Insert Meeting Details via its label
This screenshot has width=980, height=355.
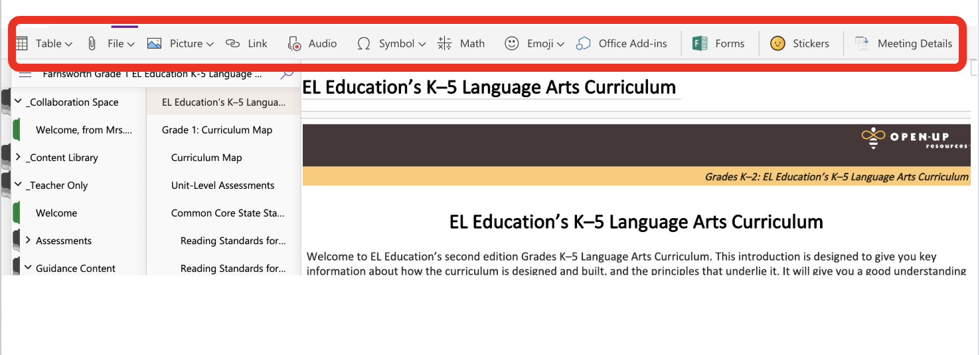coord(915,43)
